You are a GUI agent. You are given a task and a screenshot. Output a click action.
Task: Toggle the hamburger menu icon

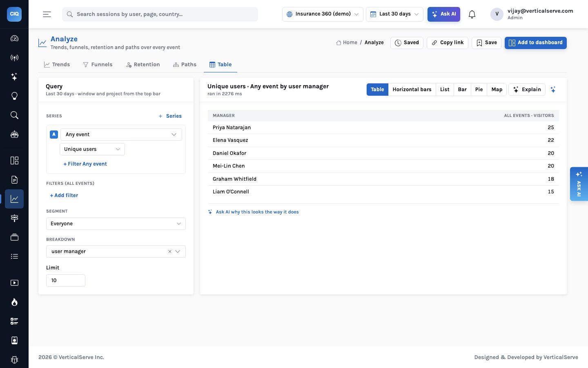tap(47, 14)
